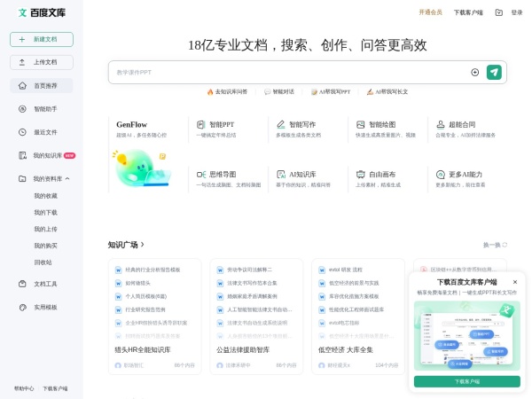Open the 低空经济 大库全集 card title
Viewport: 532px width, 399px height.
tap(346, 349)
